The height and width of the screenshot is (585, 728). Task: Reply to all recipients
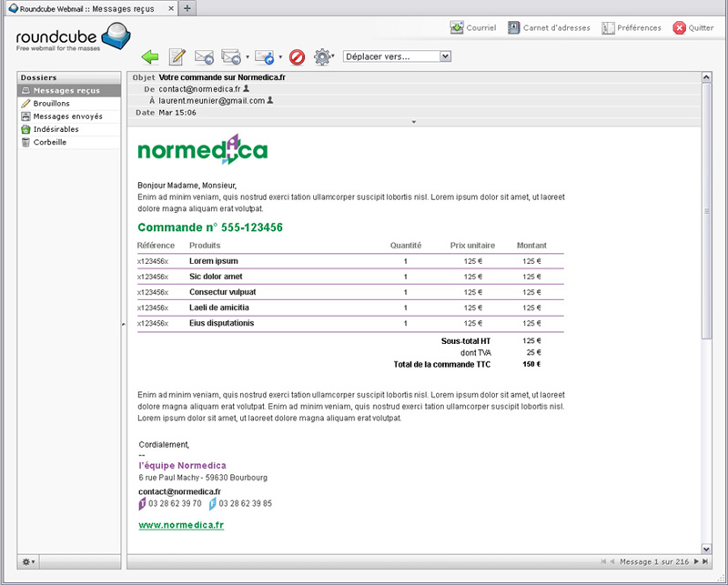pos(231,56)
